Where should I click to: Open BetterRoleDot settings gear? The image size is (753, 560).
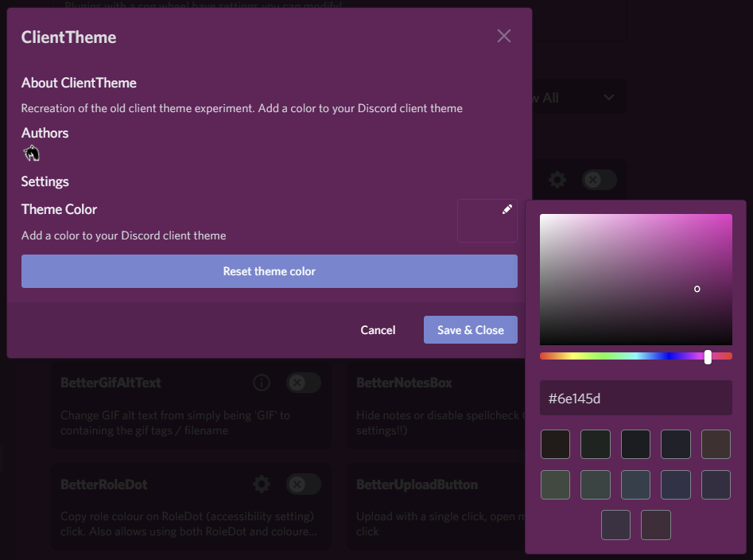261,484
